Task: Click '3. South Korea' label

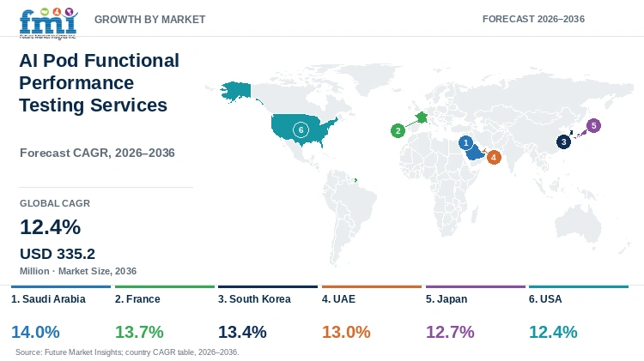Action: tap(255, 299)
